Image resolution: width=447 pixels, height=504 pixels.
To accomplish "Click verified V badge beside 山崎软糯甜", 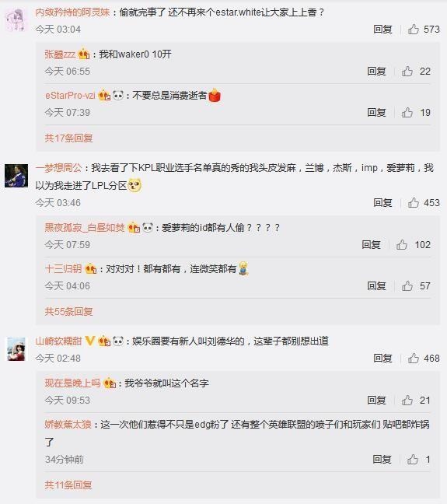I will click(x=90, y=341).
